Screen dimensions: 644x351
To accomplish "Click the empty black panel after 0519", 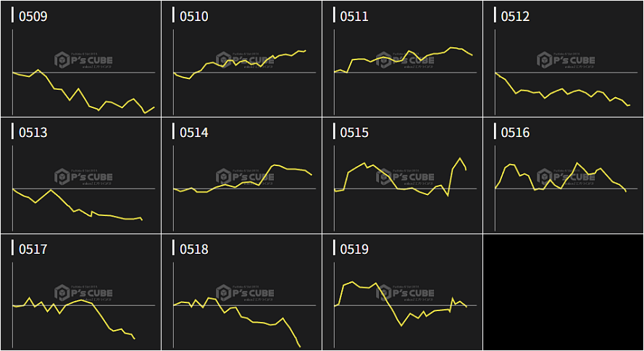I will [563, 292].
